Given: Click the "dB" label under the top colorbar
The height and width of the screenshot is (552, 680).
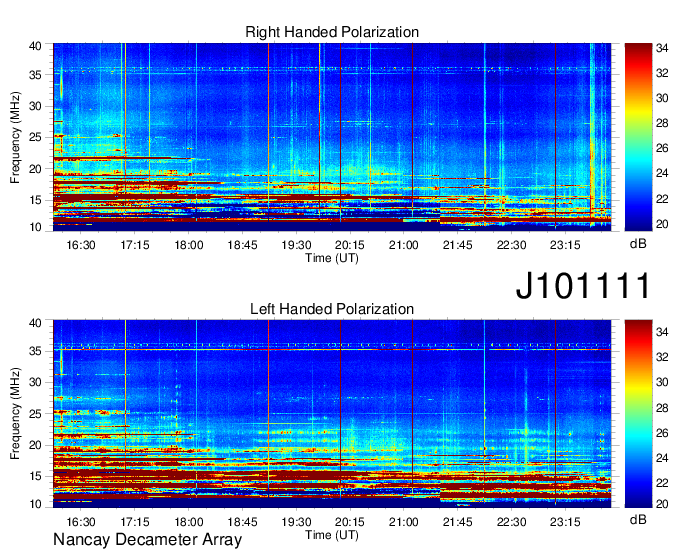Looking at the screenshot, I should pos(638,244).
